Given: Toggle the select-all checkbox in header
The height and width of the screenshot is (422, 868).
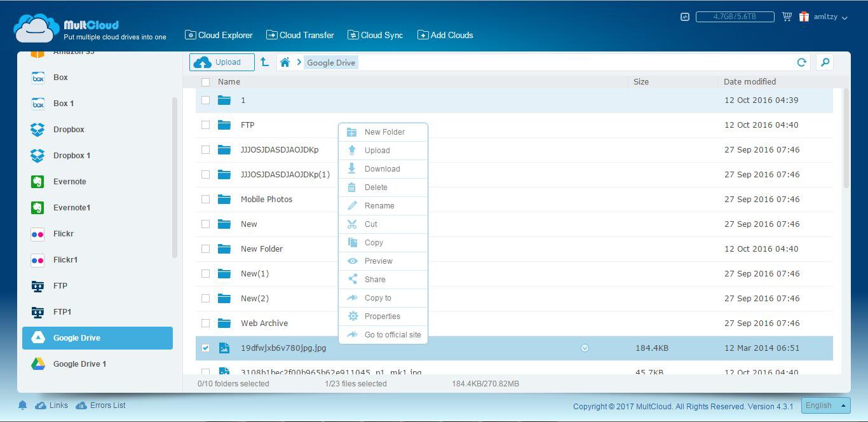Looking at the screenshot, I should 205,82.
